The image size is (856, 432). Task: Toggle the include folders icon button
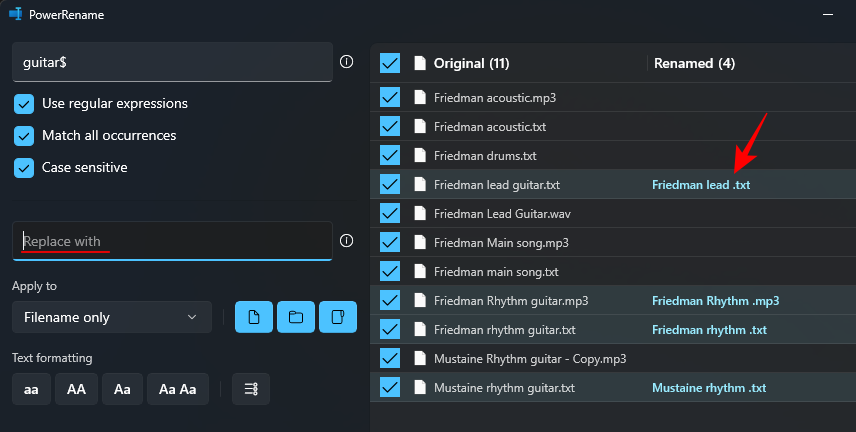[x=296, y=317]
